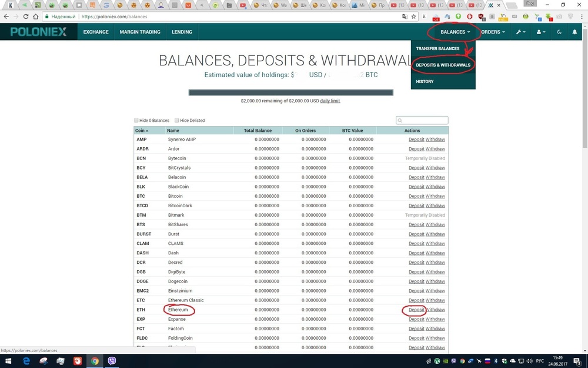
Task: Click the daily withdrawal limit progress bar
Action: pos(291,92)
